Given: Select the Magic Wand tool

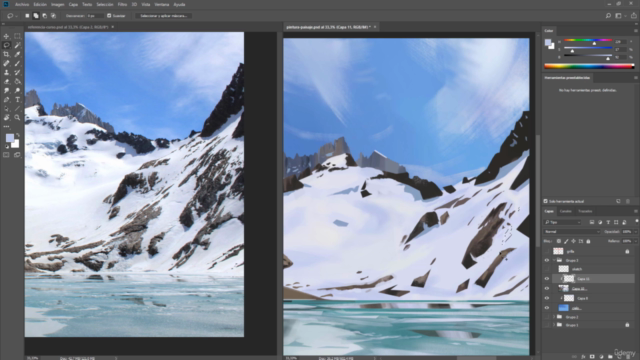Looking at the screenshot, I should (17, 45).
